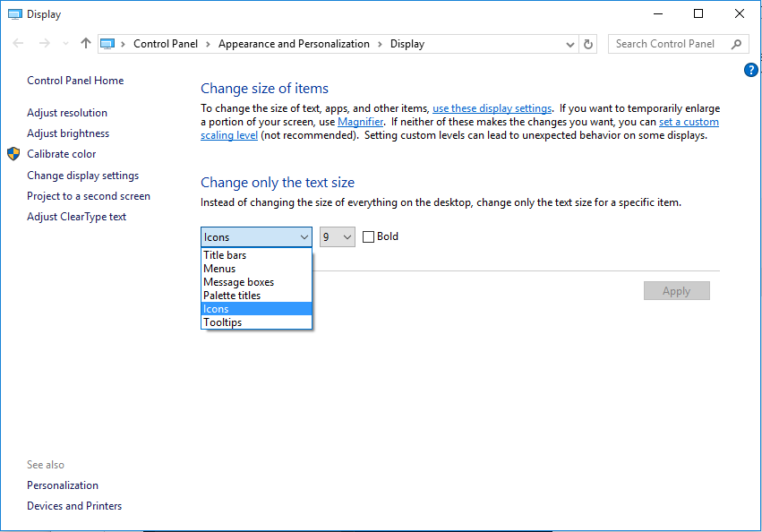Open Help with the blue question mark icon
This screenshot has height=532, width=762.
751,70
